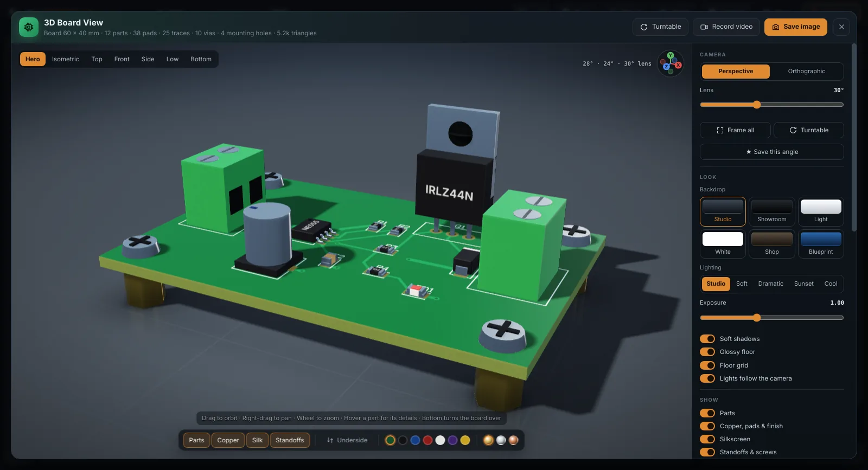This screenshot has height=470, width=868.
Task: Select the Dramatic lighting preset
Action: [x=771, y=284]
